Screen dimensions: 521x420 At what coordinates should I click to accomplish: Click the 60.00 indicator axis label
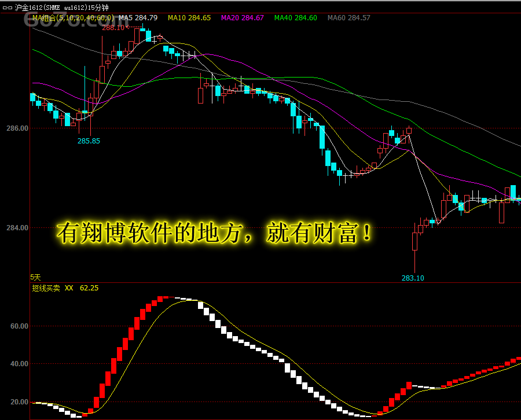19,326
